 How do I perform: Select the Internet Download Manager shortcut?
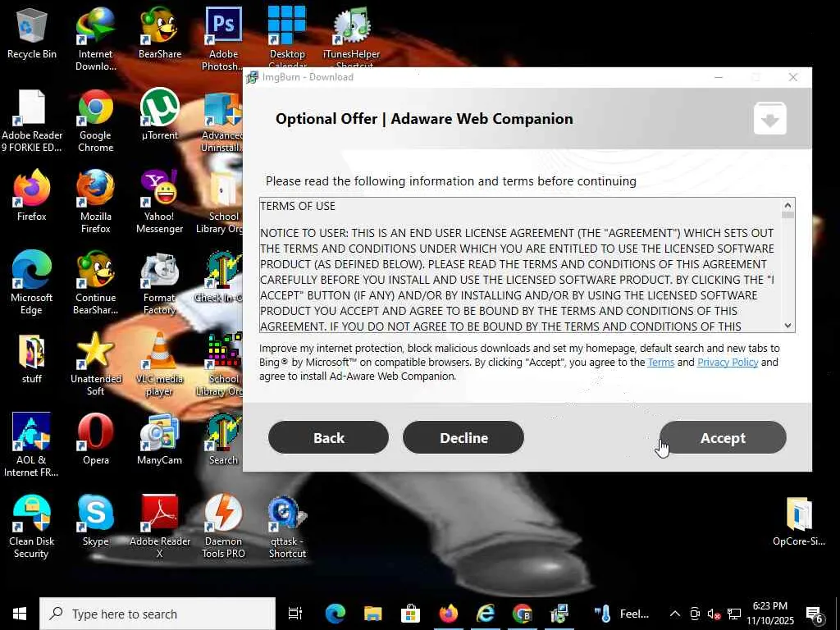(x=95, y=39)
